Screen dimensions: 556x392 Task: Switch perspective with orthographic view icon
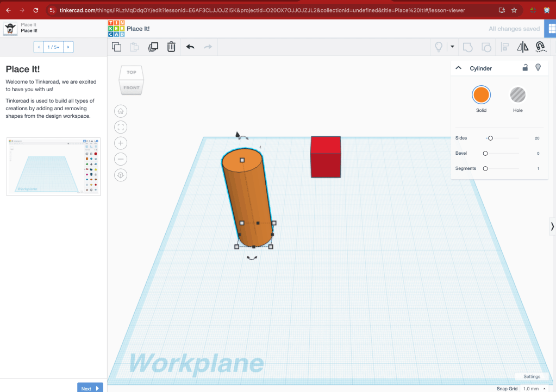(121, 175)
